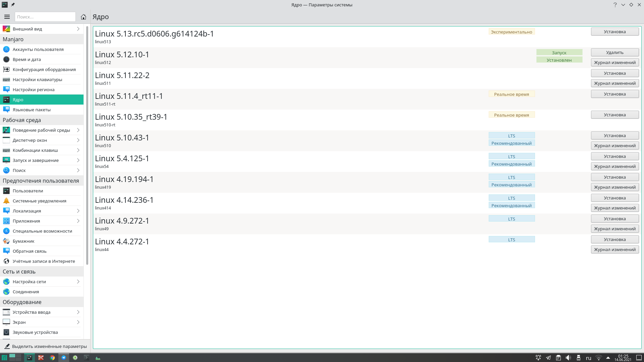Open the hamburger sidebar menu
This screenshot has width=644, height=362.
[x=7, y=17]
